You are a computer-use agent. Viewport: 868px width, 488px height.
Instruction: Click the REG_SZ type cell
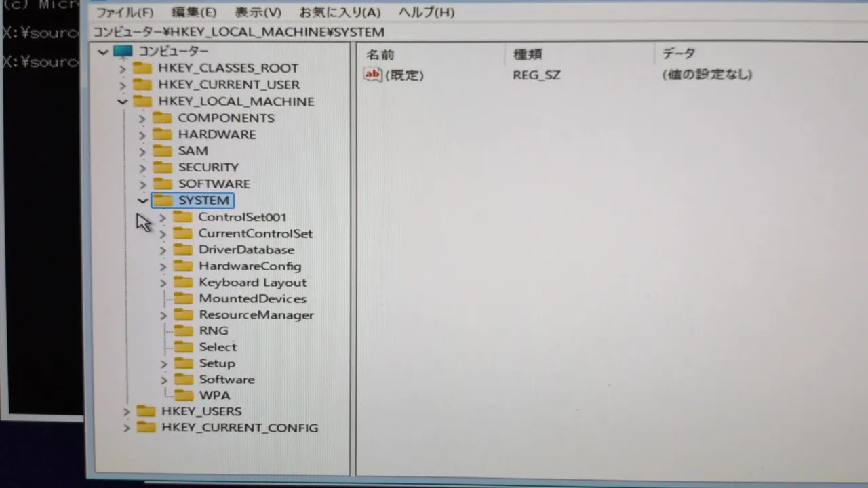[536, 75]
